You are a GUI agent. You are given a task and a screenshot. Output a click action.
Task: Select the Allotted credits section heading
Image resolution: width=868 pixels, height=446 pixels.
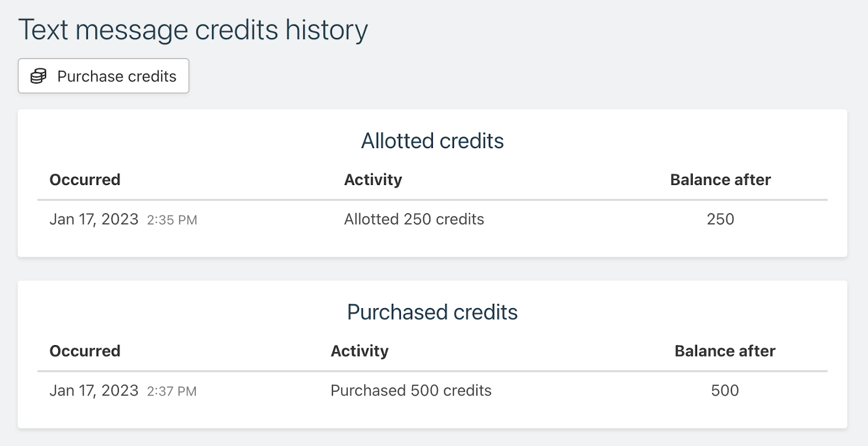coord(432,141)
